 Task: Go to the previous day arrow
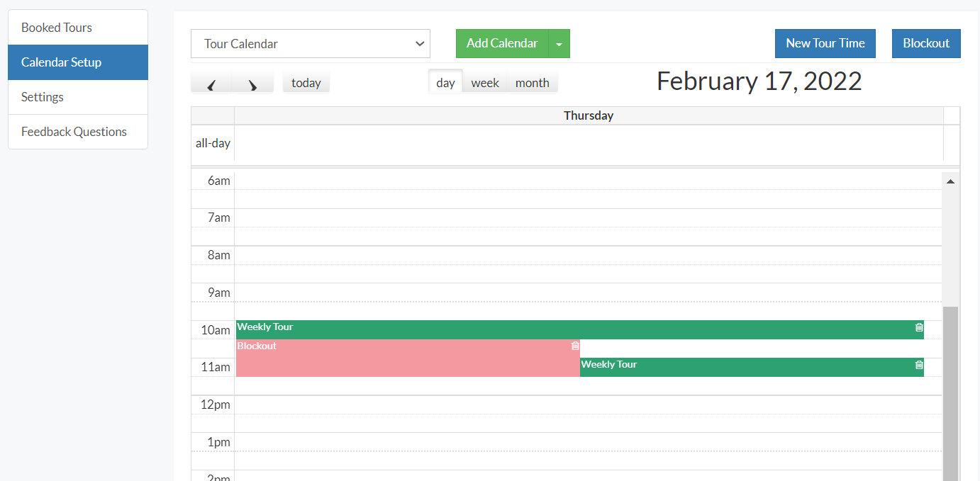pyautogui.click(x=211, y=83)
